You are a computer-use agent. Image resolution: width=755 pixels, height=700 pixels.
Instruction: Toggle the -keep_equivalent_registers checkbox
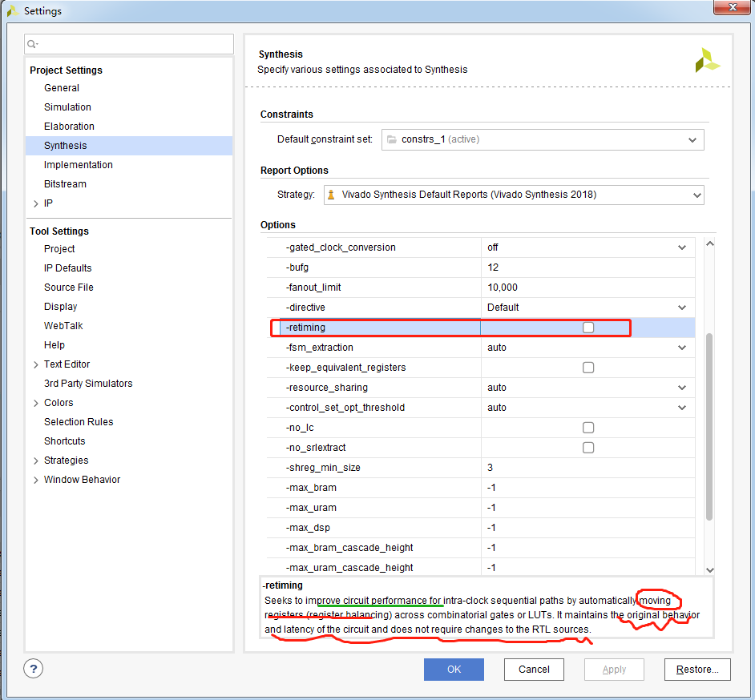(588, 368)
